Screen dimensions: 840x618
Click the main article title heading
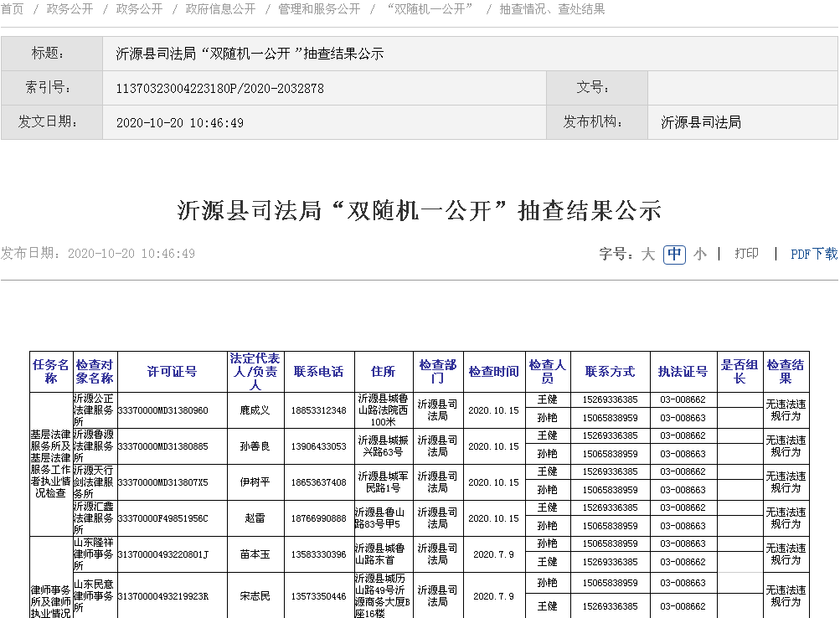click(x=420, y=210)
